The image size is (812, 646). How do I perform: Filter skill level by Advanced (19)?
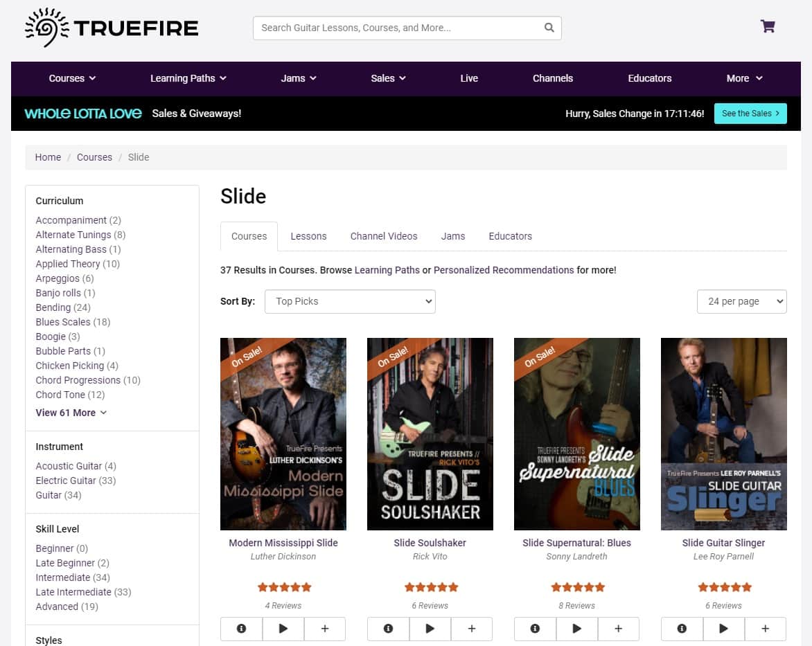(x=67, y=606)
